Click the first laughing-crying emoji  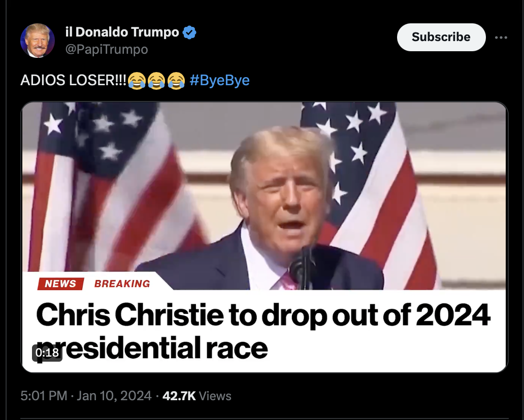coord(137,81)
